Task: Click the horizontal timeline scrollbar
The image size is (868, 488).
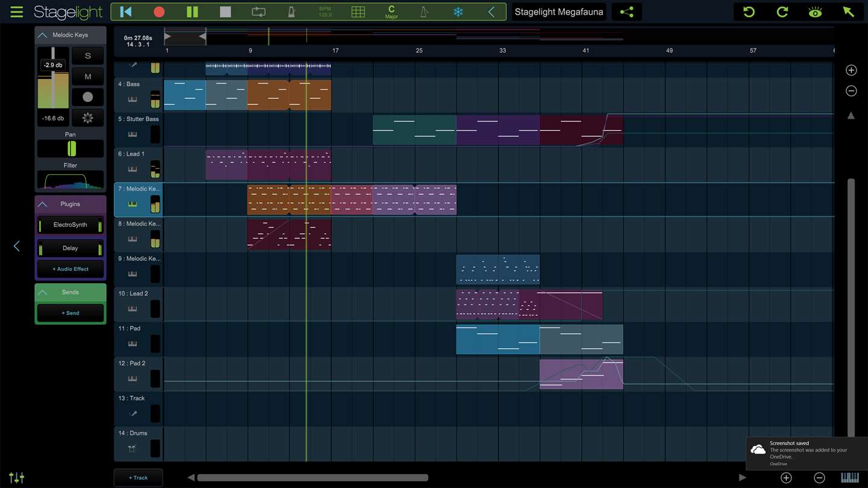Action: pyautogui.click(x=312, y=478)
